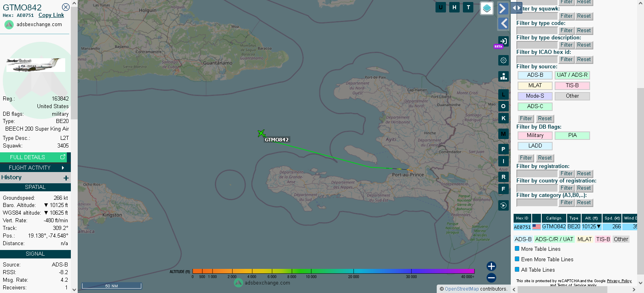Toggle the P map button
The height and width of the screenshot is (293, 644).
(504, 149)
